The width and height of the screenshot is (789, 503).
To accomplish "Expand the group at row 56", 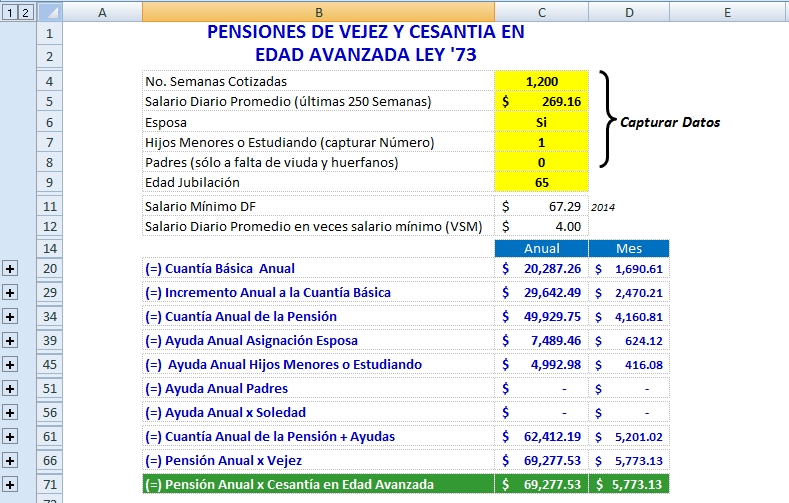I will pos(10,412).
